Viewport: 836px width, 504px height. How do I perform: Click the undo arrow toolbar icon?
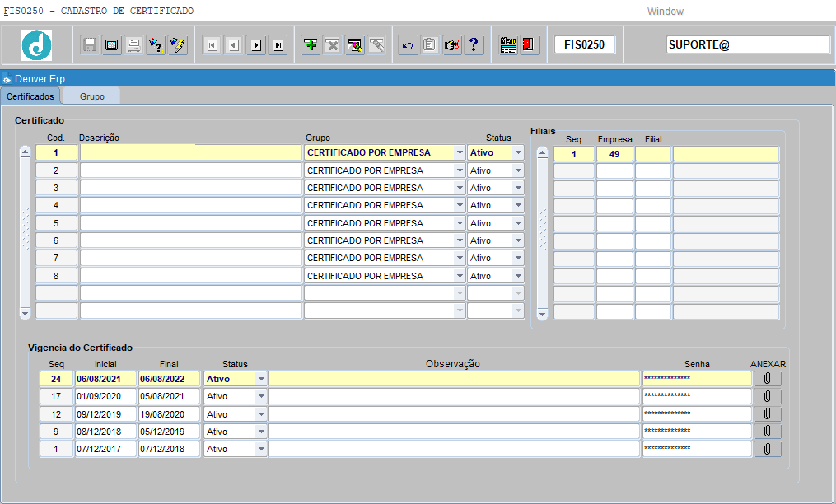click(x=408, y=45)
